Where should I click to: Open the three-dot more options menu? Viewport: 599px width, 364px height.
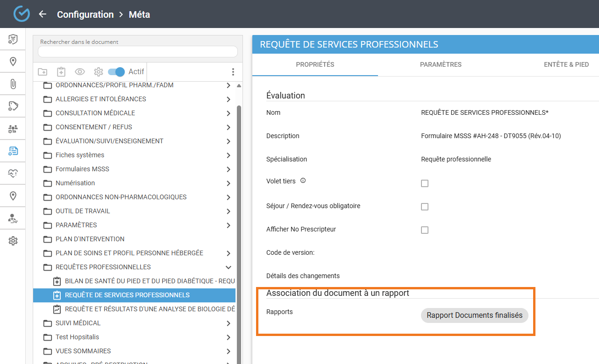[x=233, y=72]
